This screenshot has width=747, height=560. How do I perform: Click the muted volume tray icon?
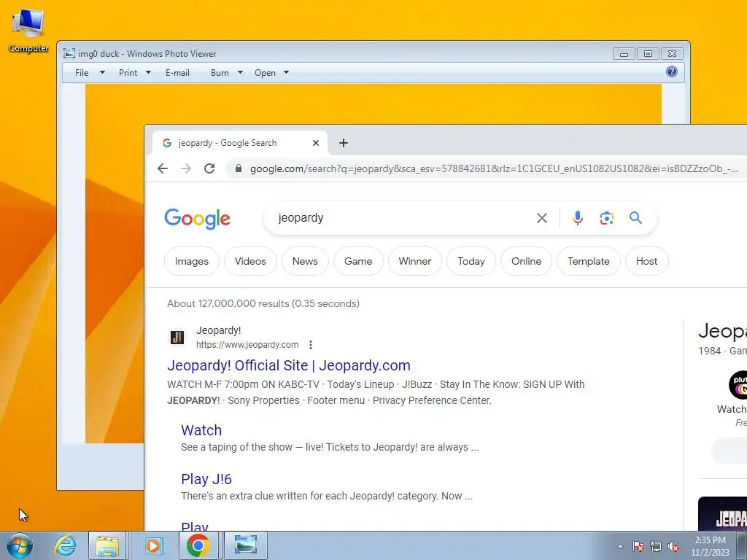(673, 546)
